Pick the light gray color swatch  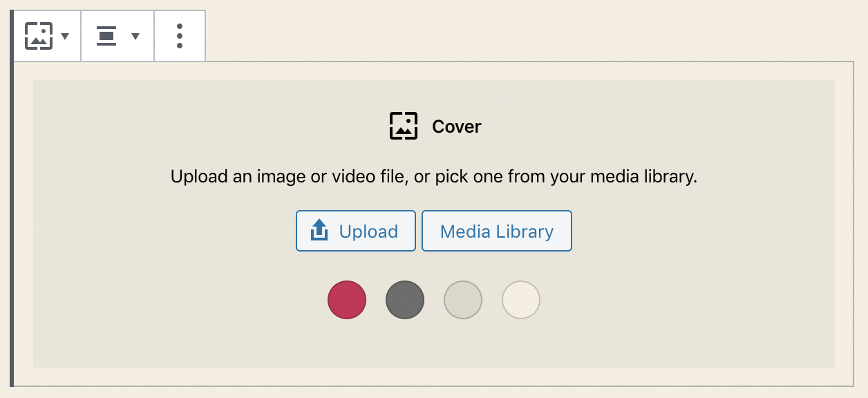tap(463, 300)
